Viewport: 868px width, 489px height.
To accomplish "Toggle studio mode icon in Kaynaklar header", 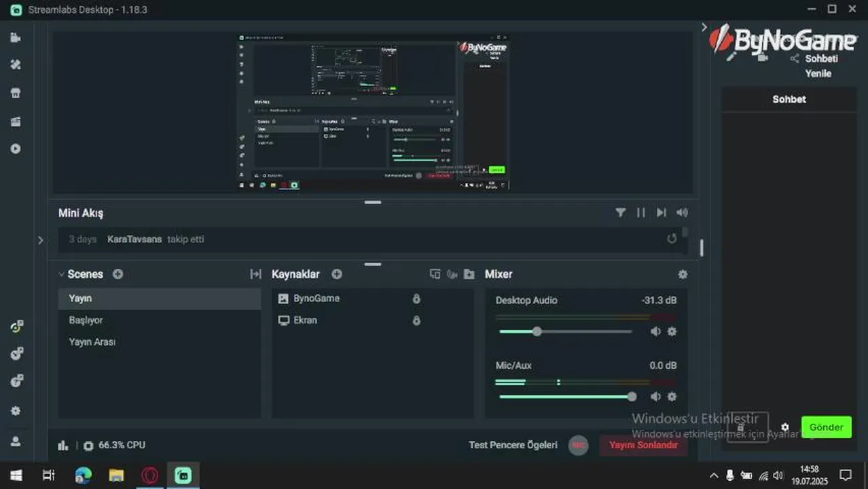I will coord(435,274).
